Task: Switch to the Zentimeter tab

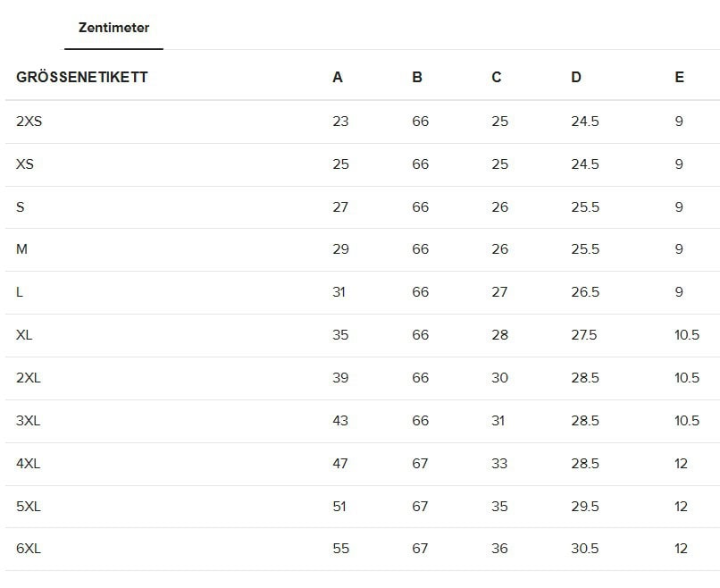Action: coord(113,28)
